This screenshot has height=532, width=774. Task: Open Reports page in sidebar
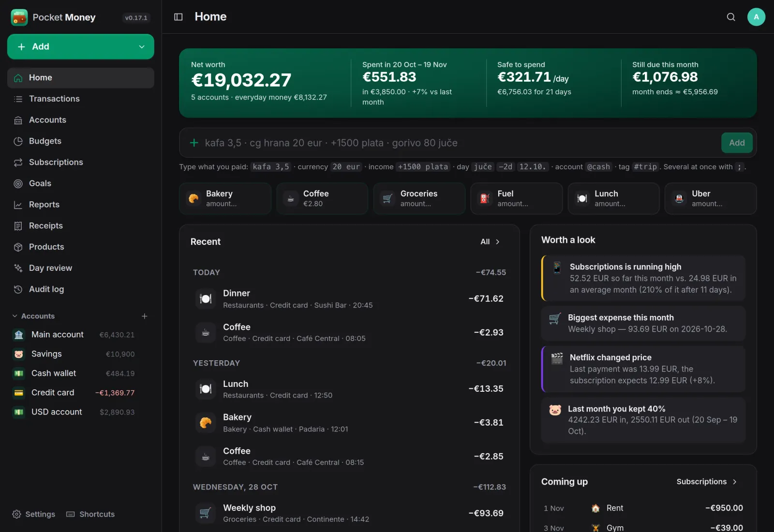(x=81, y=205)
